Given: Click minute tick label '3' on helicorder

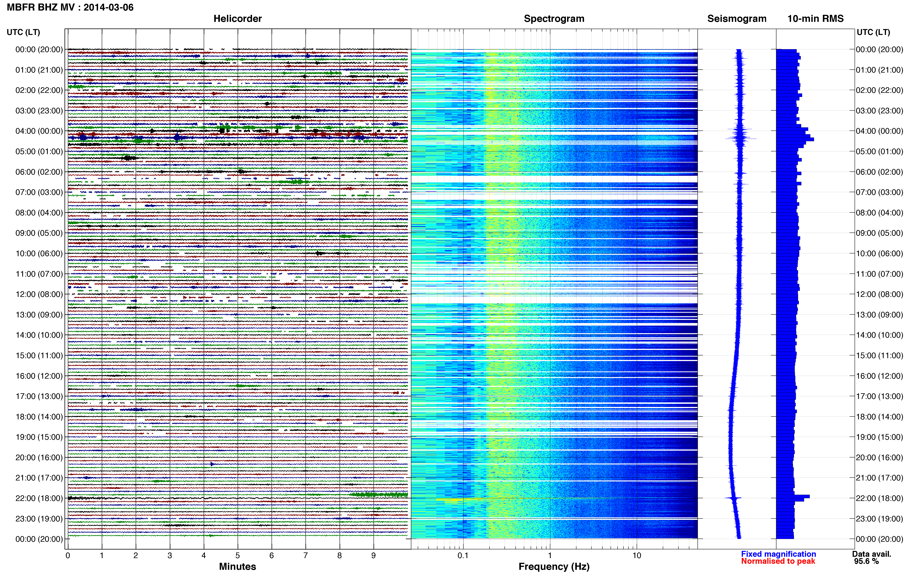Looking at the screenshot, I should [170, 555].
